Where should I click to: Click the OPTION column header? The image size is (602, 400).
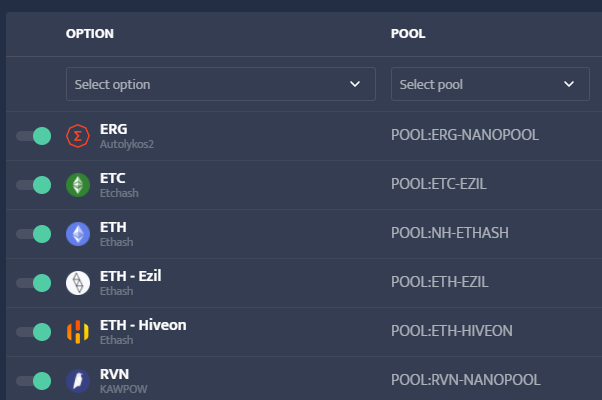[x=90, y=34]
